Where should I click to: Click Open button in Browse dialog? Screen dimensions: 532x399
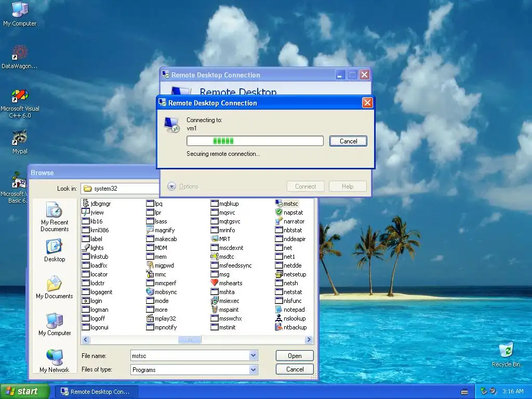click(x=295, y=355)
